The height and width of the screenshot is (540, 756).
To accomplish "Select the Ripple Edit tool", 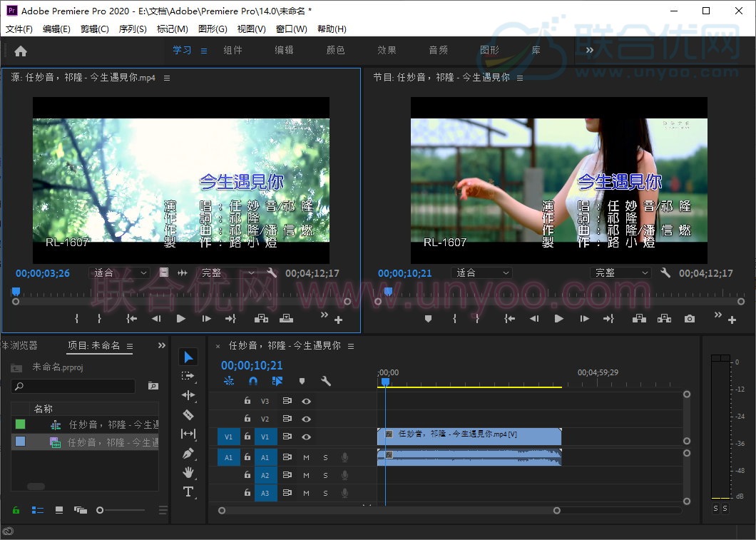I will pyautogui.click(x=188, y=395).
